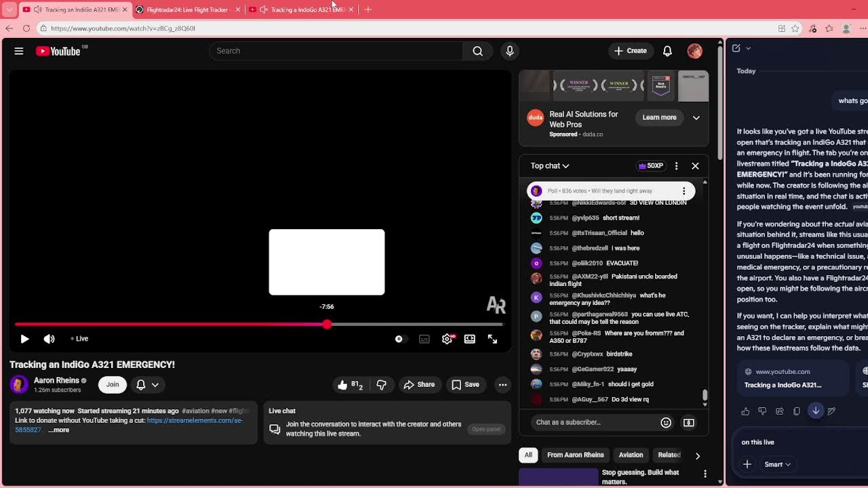Screen dimensions: 868x488
Task: Click the ad's Learn more button
Action: 660,118
